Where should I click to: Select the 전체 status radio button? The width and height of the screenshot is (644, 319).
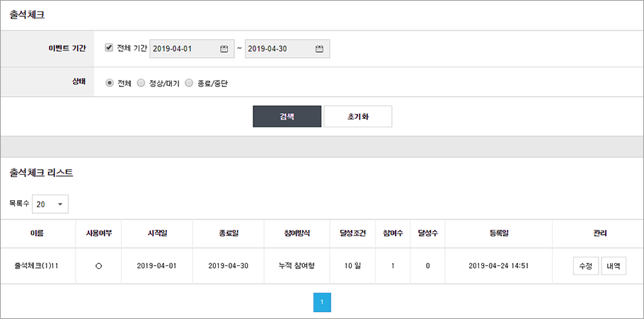tap(109, 83)
